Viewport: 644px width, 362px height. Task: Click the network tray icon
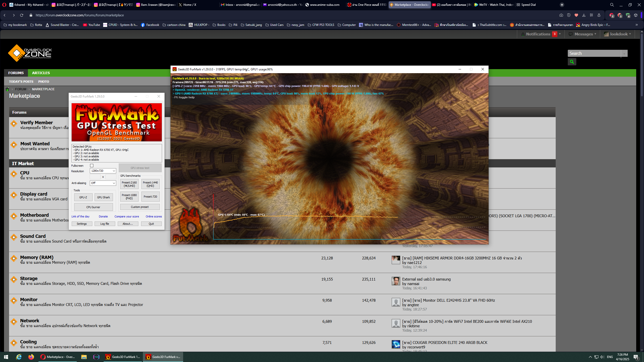596,357
